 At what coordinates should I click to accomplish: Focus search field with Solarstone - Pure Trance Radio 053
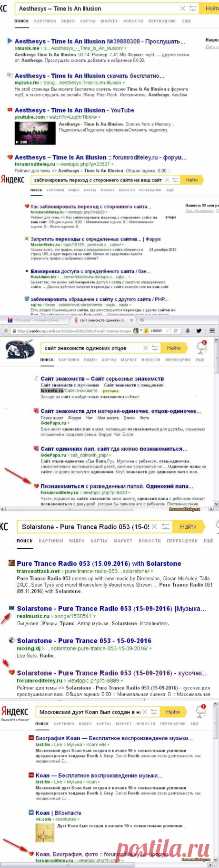click(x=84, y=526)
